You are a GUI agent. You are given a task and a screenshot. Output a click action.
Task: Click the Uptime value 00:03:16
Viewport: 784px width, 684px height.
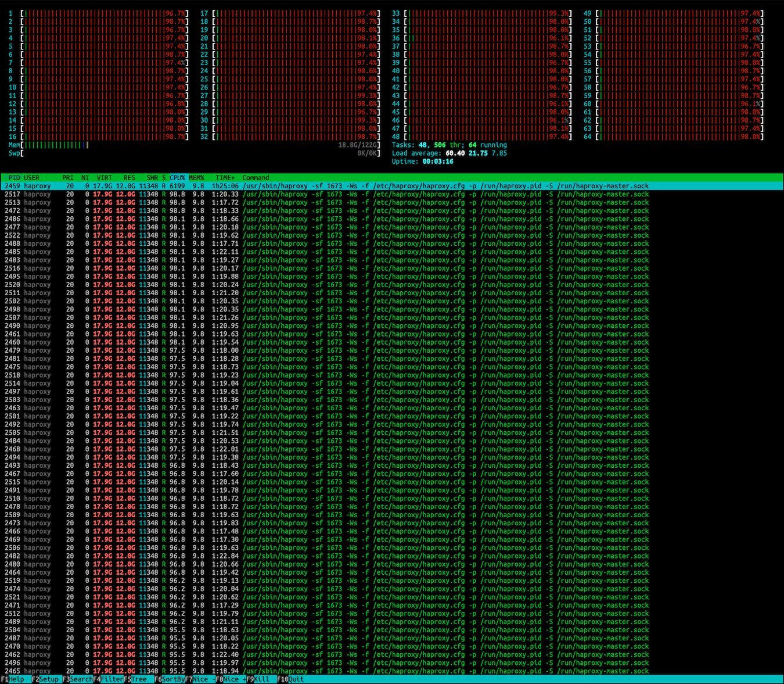(438, 162)
